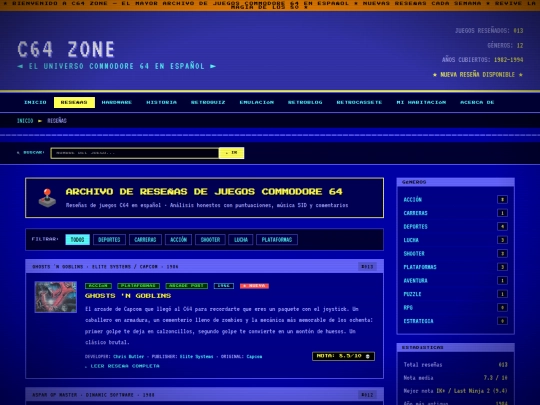The width and height of the screenshot is (540, 405).
Task: Focus the game name search field
Action: tap(135, 153)
